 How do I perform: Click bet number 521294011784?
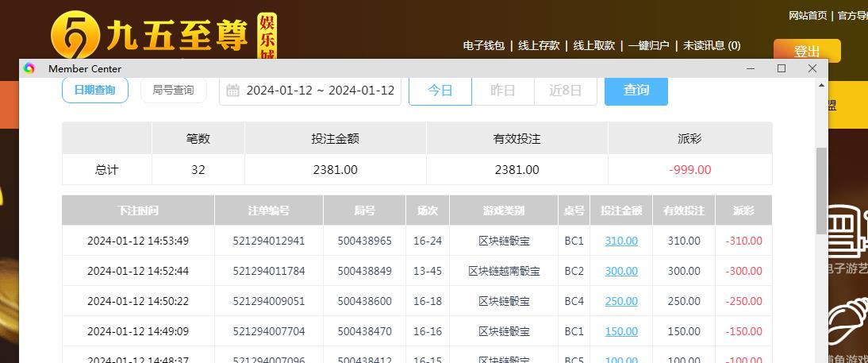[268, 271]
